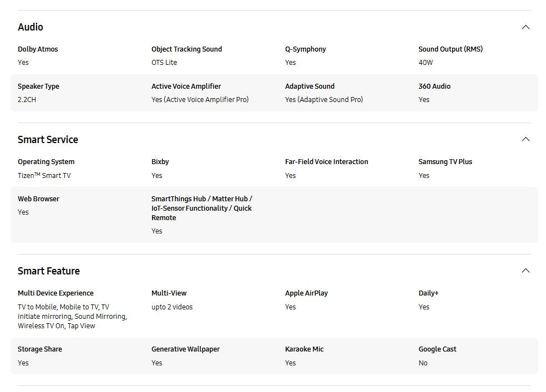This screenshot has width=546, height=392.
Task: Click the Audio section heading
Action: (31, 27)
